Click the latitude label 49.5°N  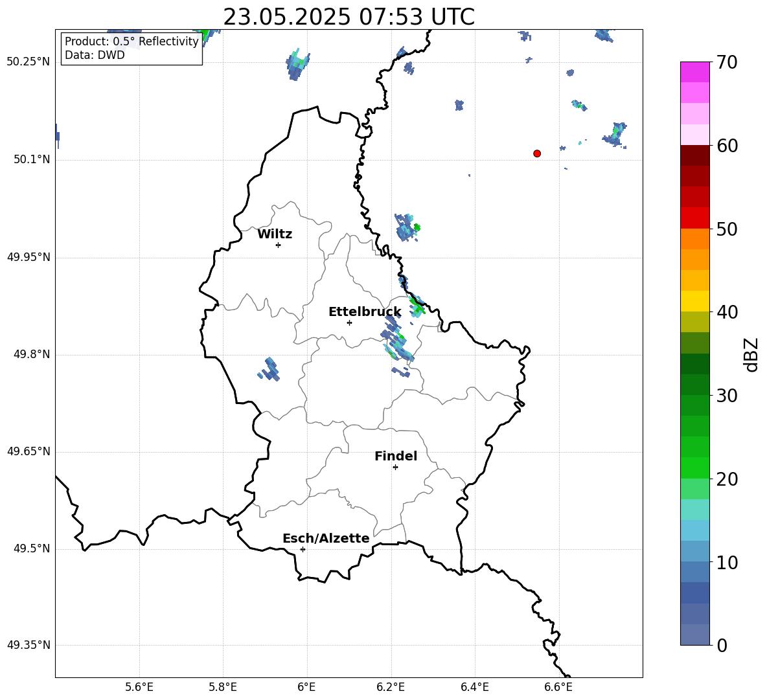coord(32,548)
